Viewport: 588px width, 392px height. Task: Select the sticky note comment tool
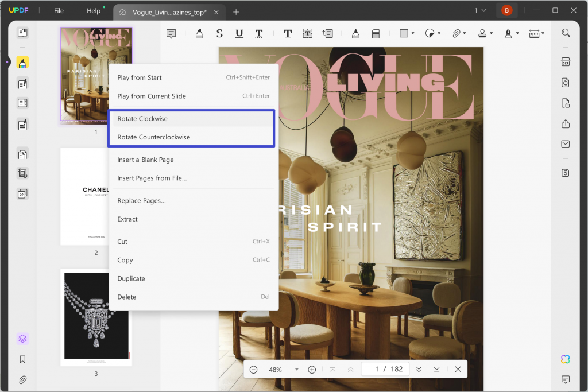click(171, 33)
